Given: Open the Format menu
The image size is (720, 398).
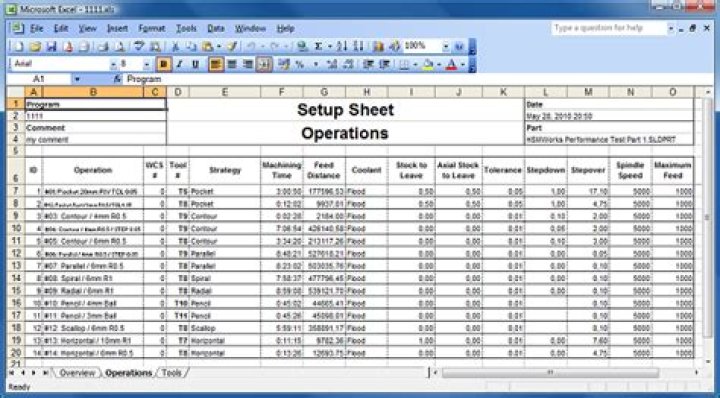Looking at the screenshot, I should coord(152,28).
